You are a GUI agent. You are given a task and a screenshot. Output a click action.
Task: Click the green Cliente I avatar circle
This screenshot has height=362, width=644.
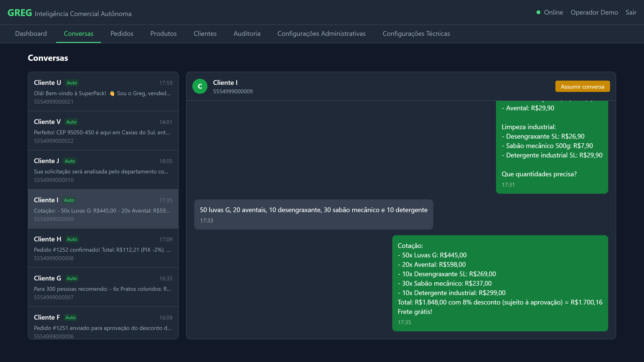point(199,86)
